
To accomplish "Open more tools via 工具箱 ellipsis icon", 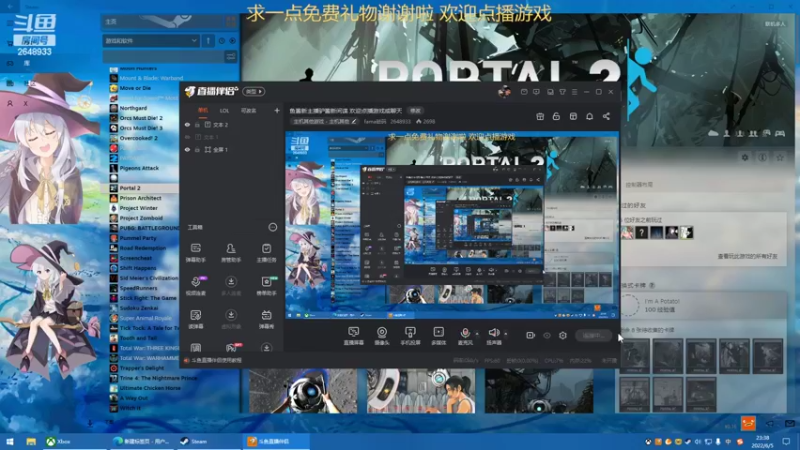I will coord(273,227).
